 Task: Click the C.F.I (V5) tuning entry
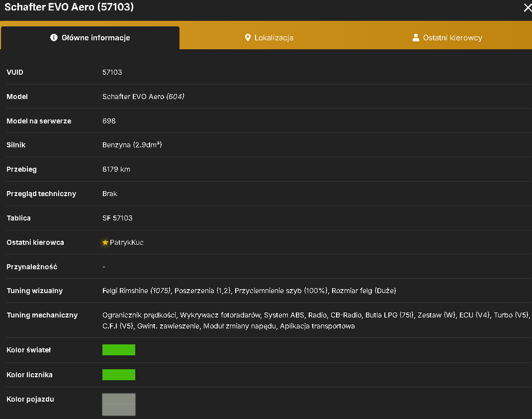click(118, 326)
